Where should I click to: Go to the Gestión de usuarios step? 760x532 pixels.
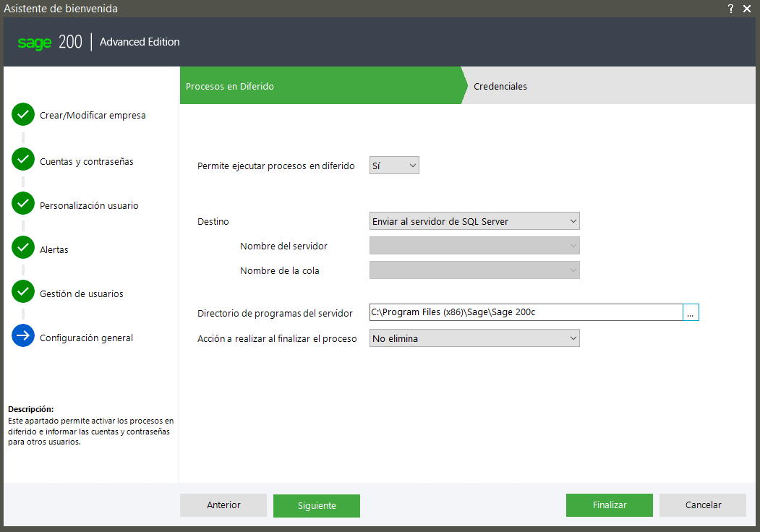[x=82, y=293]
